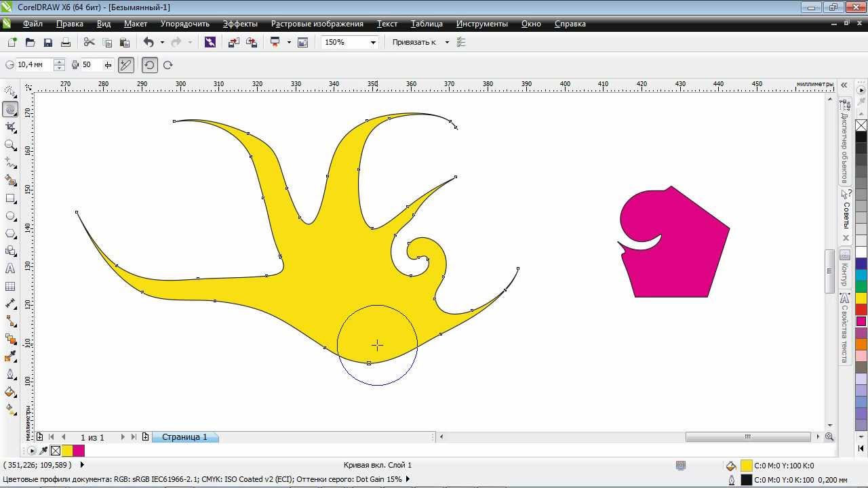The width and height of the screenshot is (868, 488).
Task: Select the Crop tool
Action: [x=10, y=127]
